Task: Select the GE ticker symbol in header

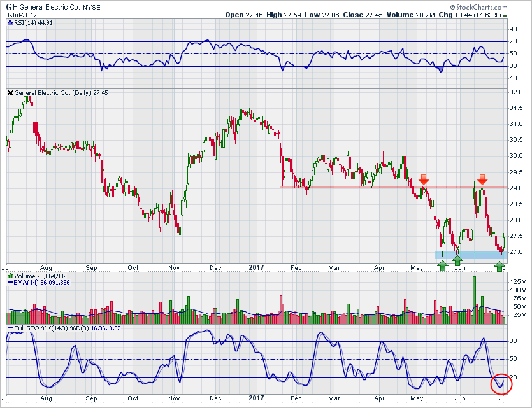Action: click(x=11, y=7)
